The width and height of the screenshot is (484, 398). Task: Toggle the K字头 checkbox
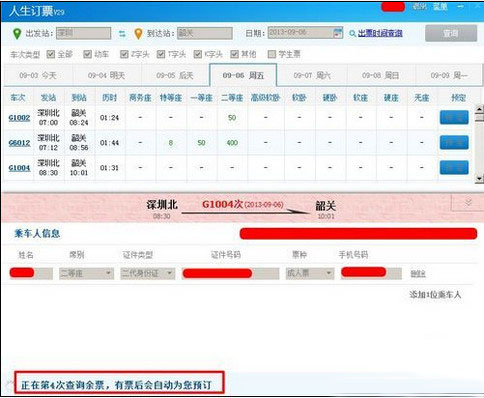pyautogui.click(x=198, y=54)
